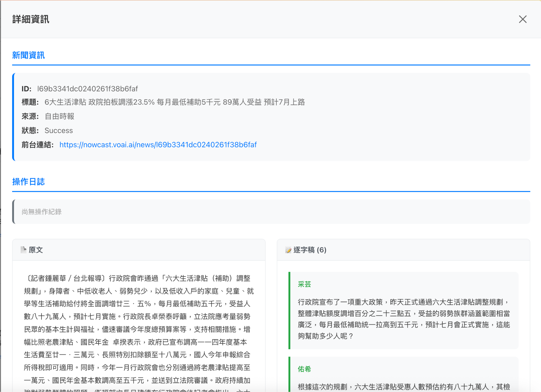
Task: Click the document icon beside 原文
Action: tap(24, 250)
